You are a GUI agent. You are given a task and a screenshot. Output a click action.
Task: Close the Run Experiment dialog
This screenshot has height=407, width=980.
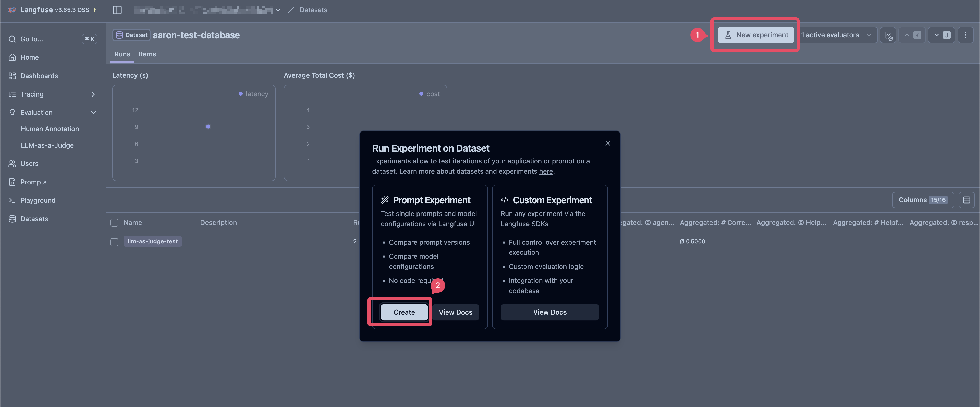click(x=608, y=143)
